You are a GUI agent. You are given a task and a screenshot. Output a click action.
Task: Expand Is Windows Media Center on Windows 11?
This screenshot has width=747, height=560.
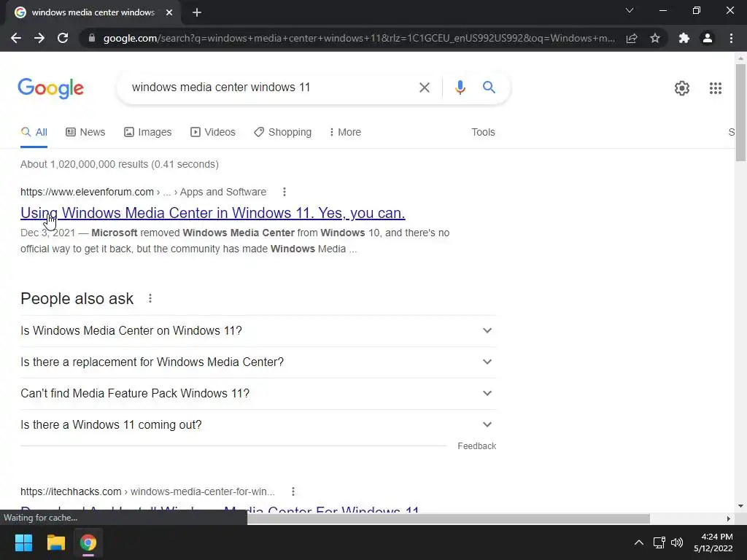(x=258, y=330)
